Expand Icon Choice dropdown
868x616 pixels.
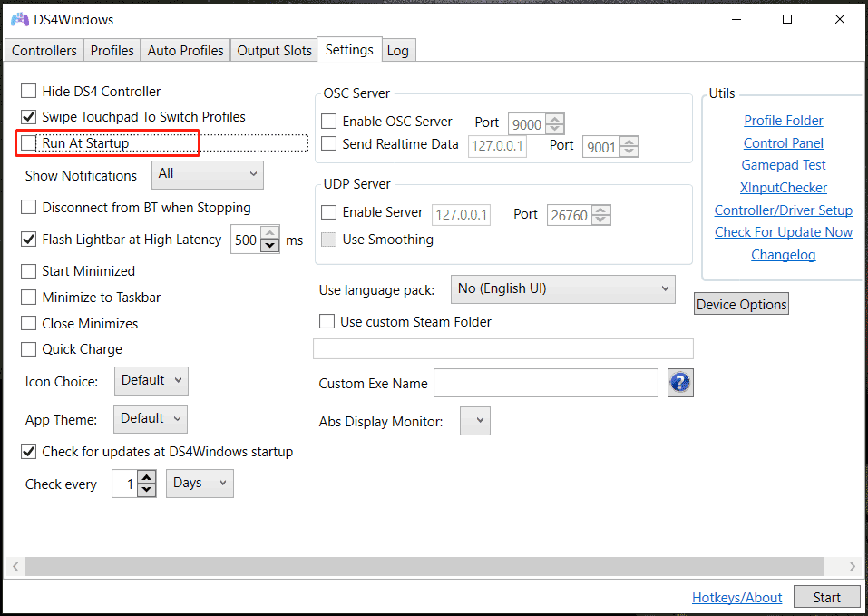point(151,381)
